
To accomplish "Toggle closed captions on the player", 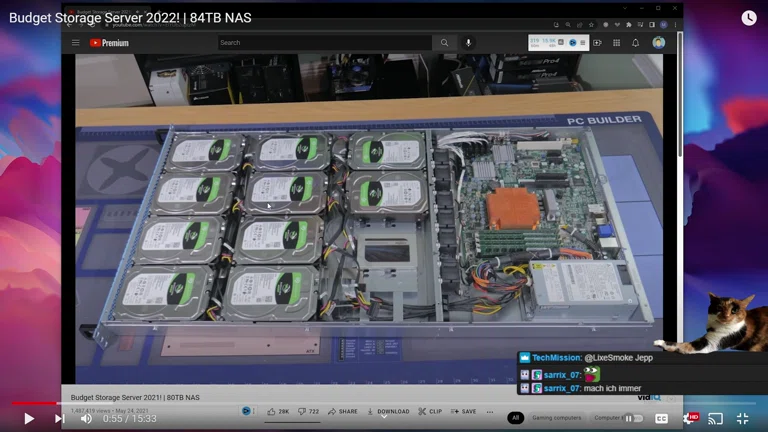I will pos(661,418).
